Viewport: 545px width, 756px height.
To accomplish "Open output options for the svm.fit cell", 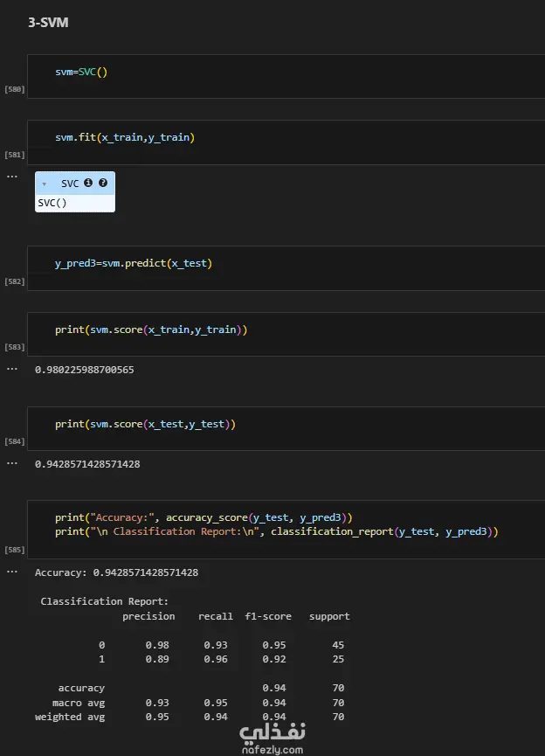I will pos(12,177).
